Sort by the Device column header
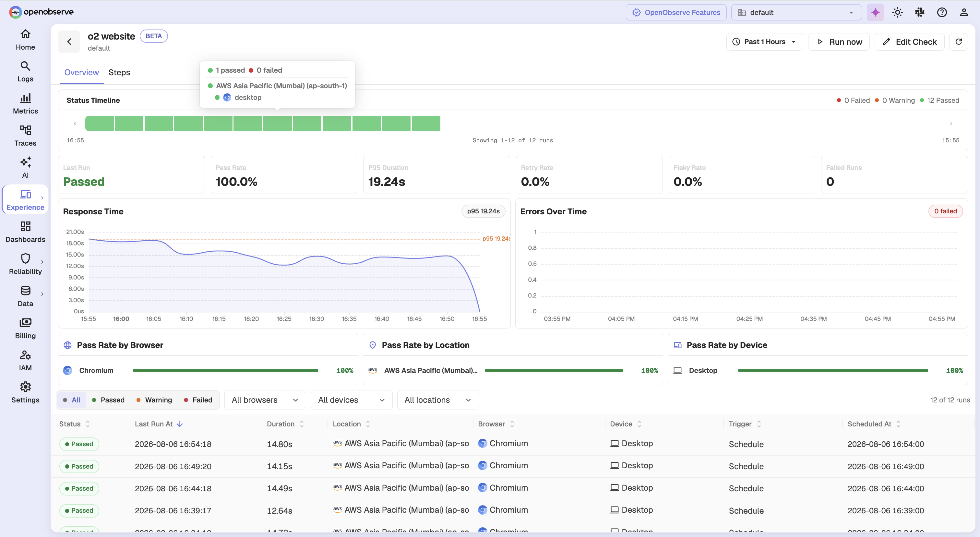This screenshot has width=980, height=537. pyautogui.click(x=626, y=424)
